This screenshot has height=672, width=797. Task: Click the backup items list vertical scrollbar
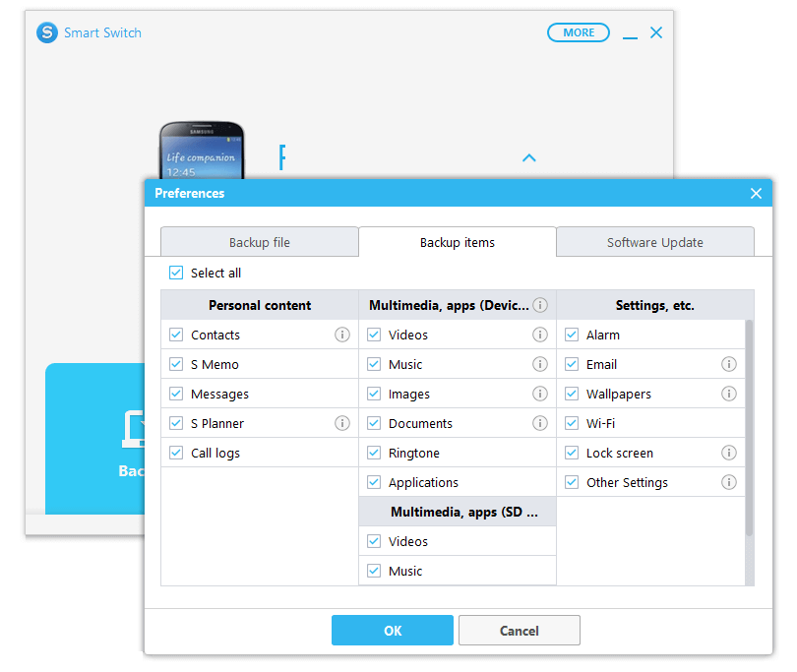[x=749, y=427]
